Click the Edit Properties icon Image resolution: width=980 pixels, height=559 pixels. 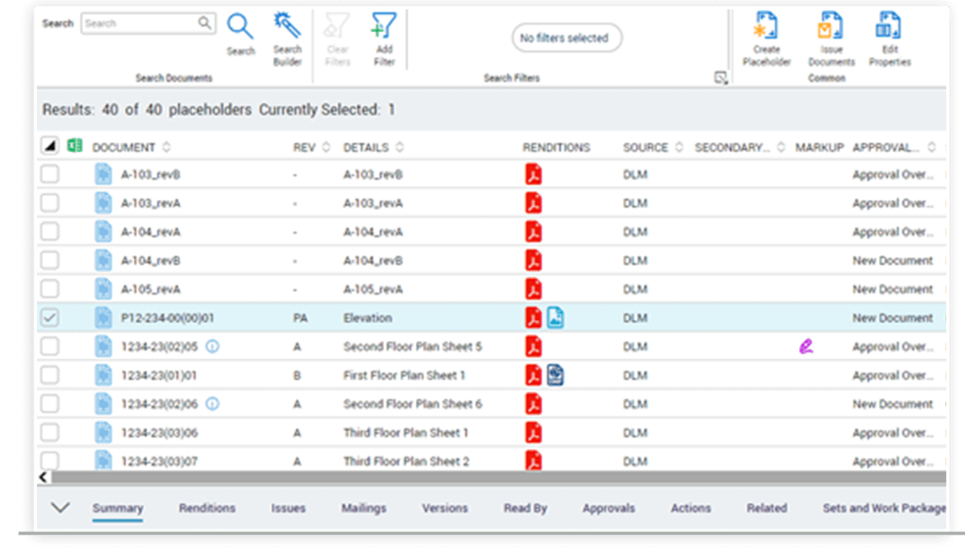click(888, 26)
